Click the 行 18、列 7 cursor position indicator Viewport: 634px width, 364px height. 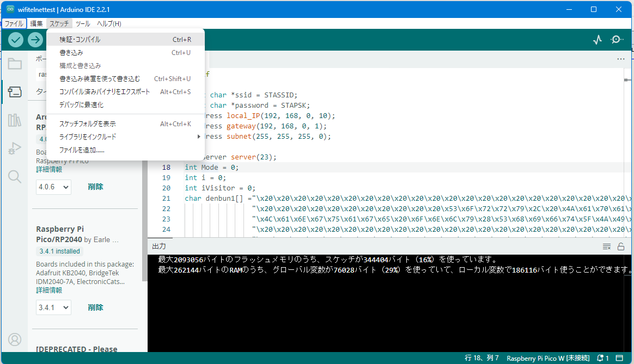(481, 358)
